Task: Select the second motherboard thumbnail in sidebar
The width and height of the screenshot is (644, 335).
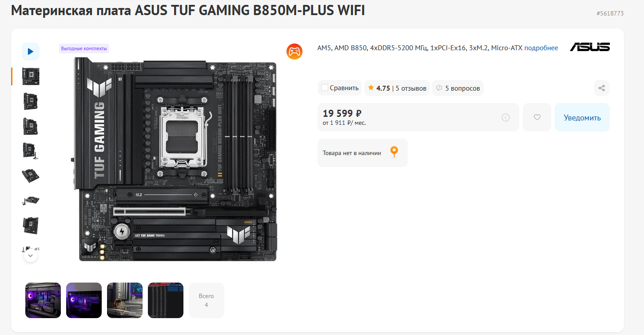Action: coord(31,101)
